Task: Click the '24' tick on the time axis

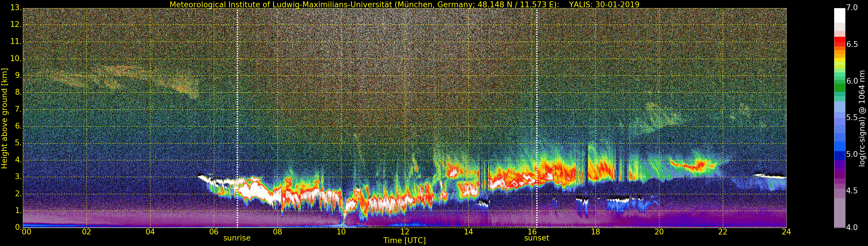Action: tap(786, 232)
